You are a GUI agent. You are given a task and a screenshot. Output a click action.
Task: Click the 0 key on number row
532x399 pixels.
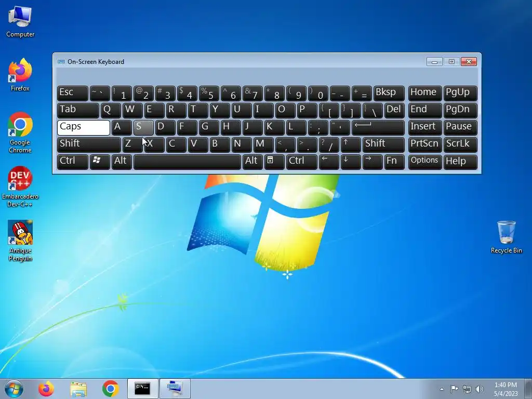click(x=318, y=94)
